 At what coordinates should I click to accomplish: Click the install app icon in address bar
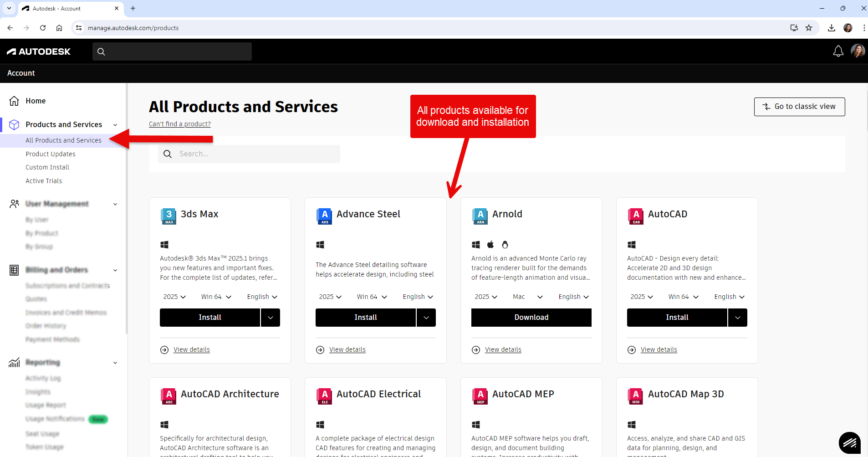coord(794,28)
